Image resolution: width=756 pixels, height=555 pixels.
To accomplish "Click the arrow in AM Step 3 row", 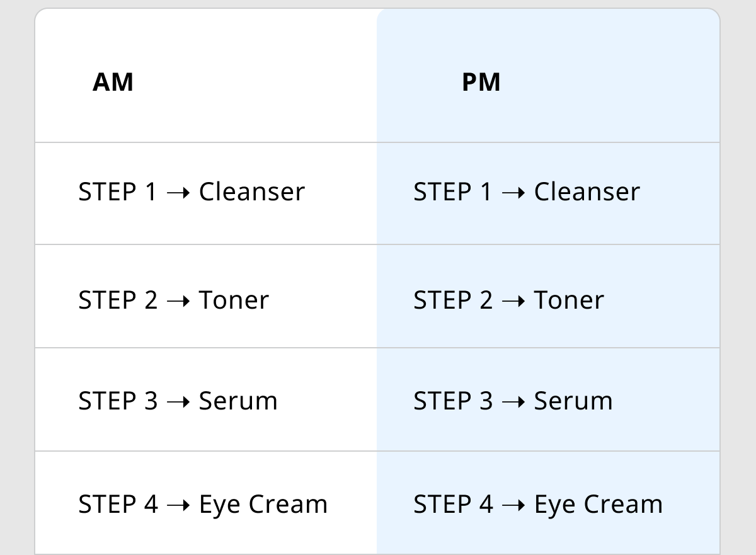I will click(x=178, y=402).
